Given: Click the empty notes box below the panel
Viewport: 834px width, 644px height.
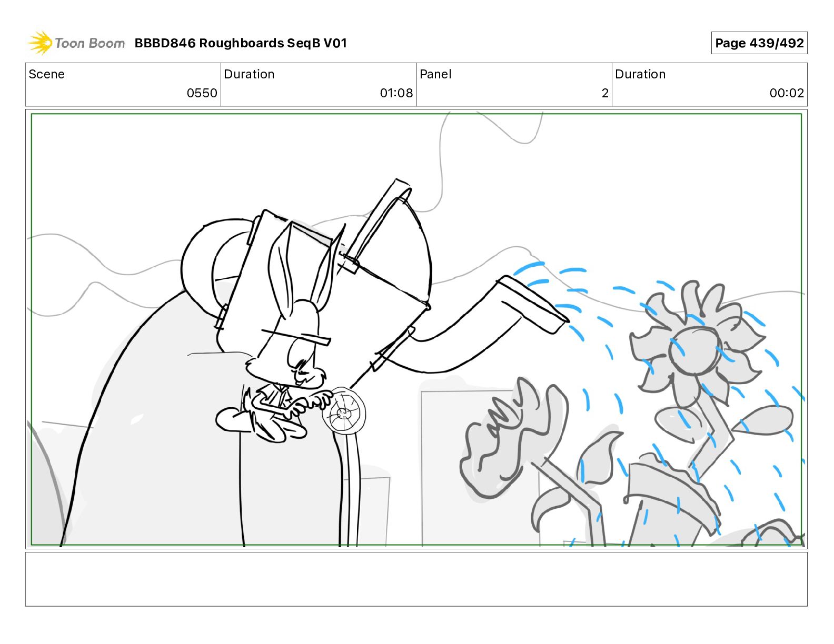Looking at the screenshot, I should [x=416, y=579].
